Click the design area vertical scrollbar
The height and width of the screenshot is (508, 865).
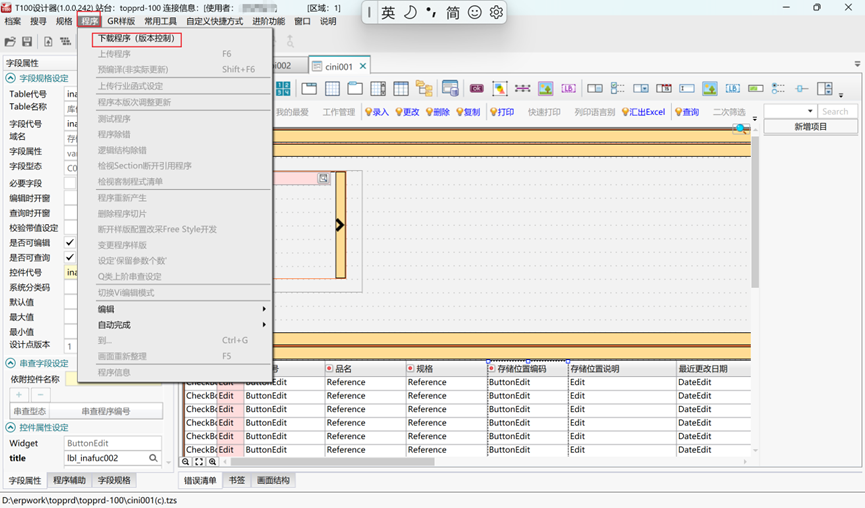tap(755, 212)
